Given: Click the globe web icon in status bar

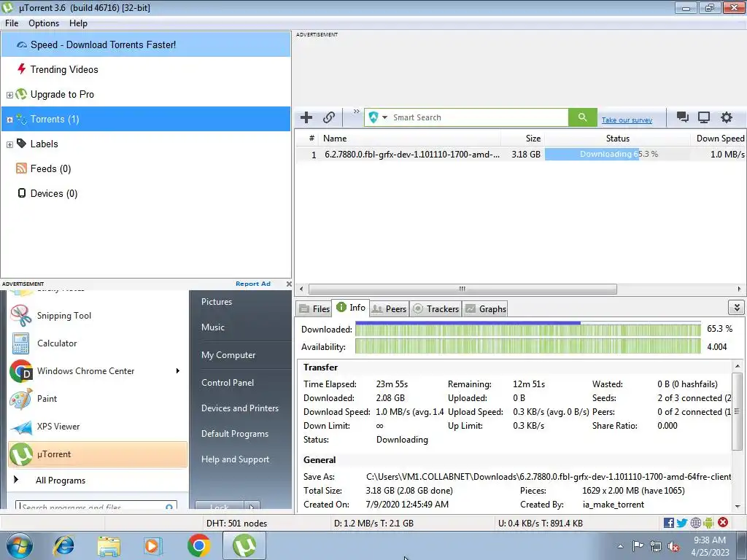Looking at the screenshot, I should pyautogui.click(x=695, y=523).
